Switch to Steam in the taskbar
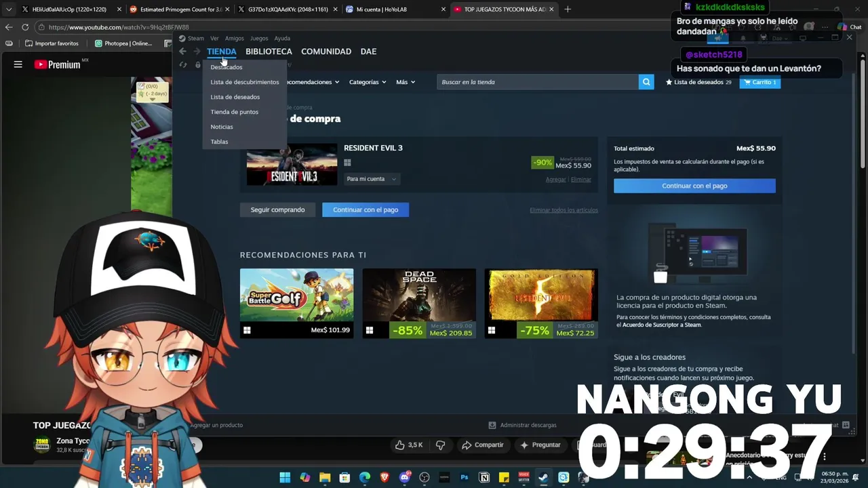Screen dimensions: 868x488 (543, 478)
